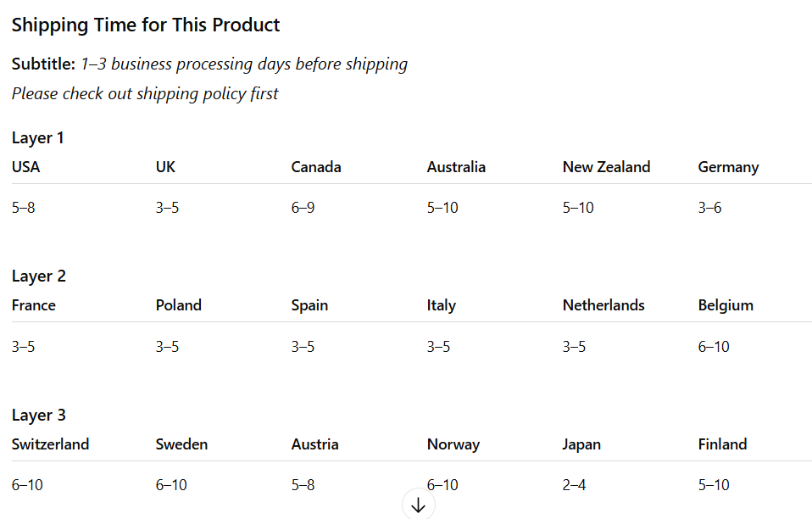812x519 pixels.
Task: Click the Layer 2 section label
Action: coord(39,276)
